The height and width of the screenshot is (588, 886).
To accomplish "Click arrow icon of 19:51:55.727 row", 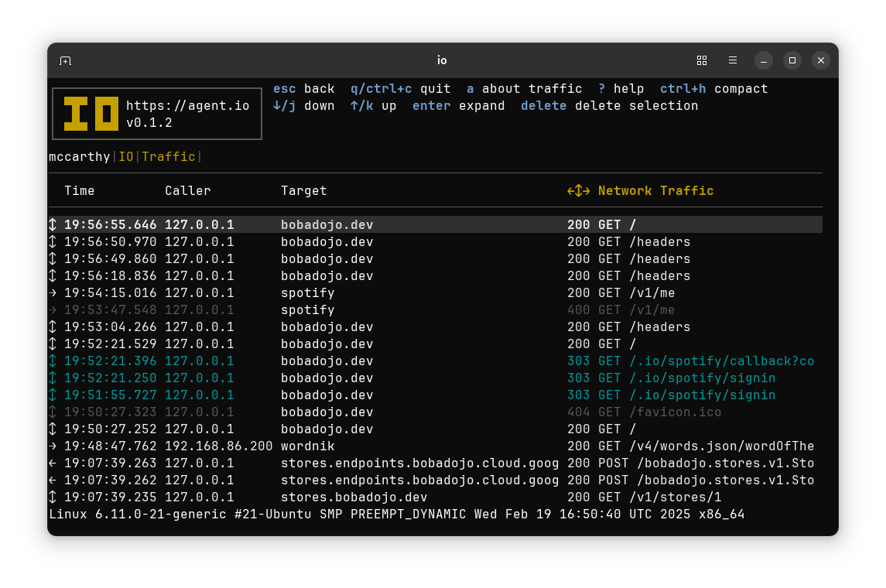I will 53,395.
